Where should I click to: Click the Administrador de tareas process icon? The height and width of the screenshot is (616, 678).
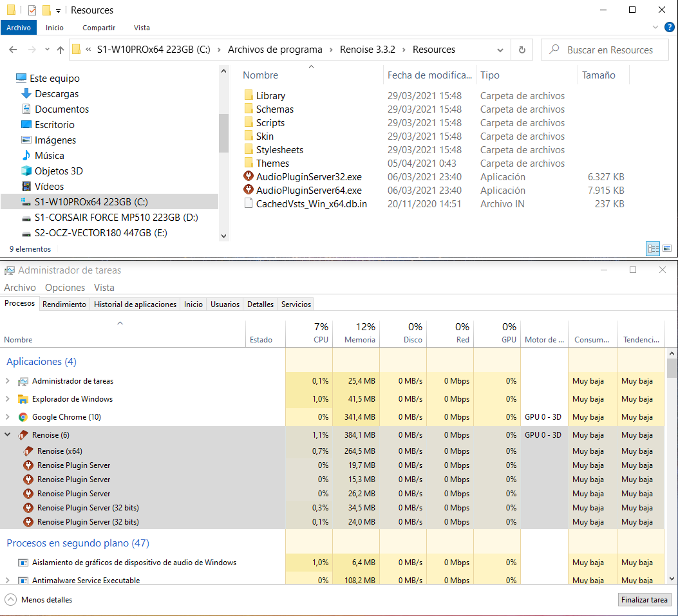pos(23,381)
